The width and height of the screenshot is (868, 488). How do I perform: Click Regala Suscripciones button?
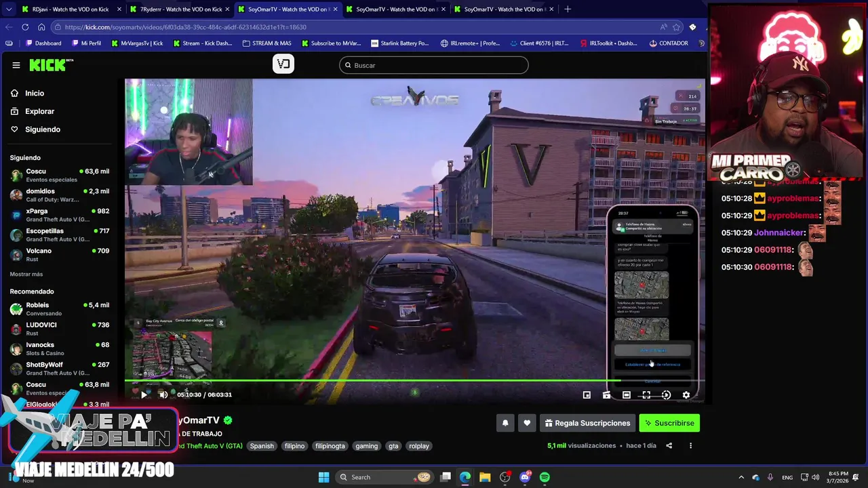click(587, 423)
